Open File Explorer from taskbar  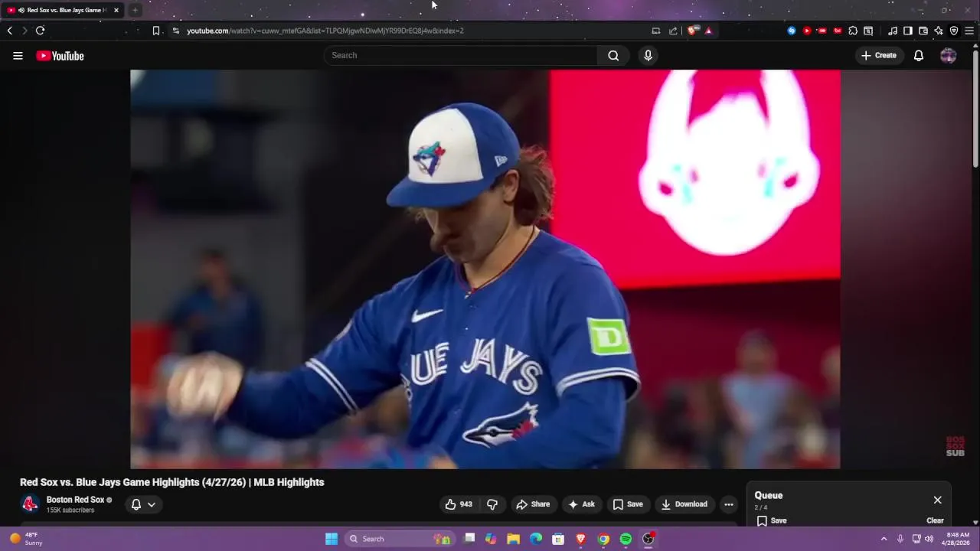pos(513,539)
